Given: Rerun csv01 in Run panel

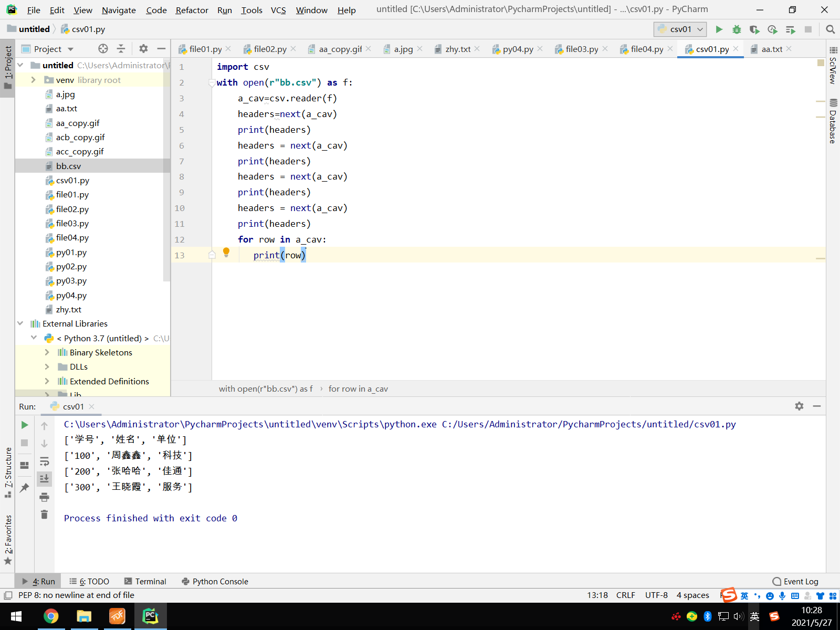Looking at the screenshot, I should pyautogui.click(x=25, y=425).
